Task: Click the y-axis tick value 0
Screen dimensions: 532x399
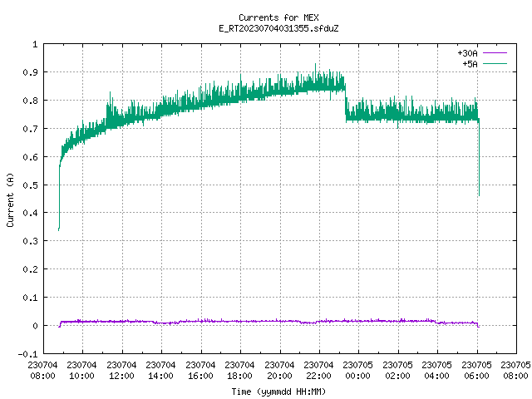Action: (x=35, y=326)
